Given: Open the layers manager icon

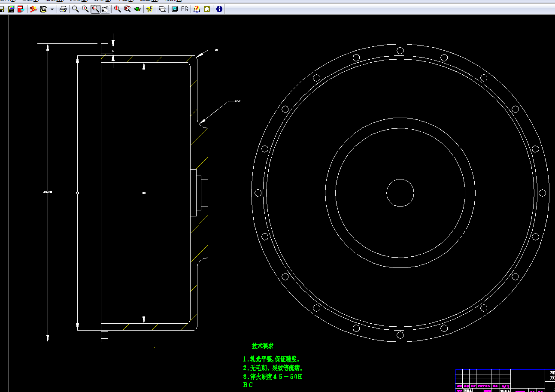Looking at the screenshot, I should point(162,9).
